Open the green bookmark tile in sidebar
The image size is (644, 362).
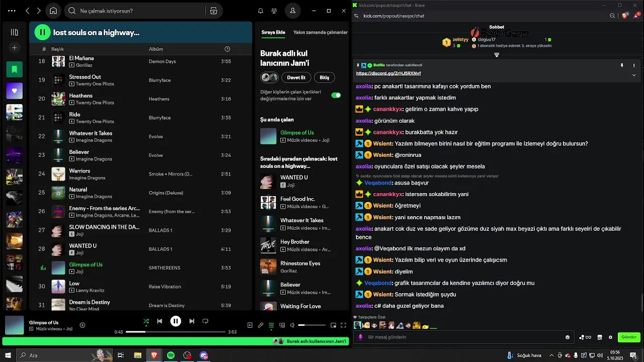tap(14, 69)
